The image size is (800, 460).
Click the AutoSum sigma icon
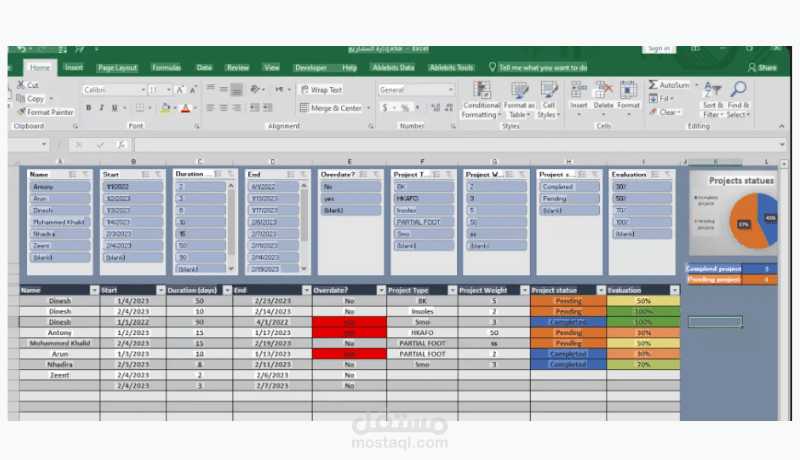pyautogui.click(x=653, y=85)
